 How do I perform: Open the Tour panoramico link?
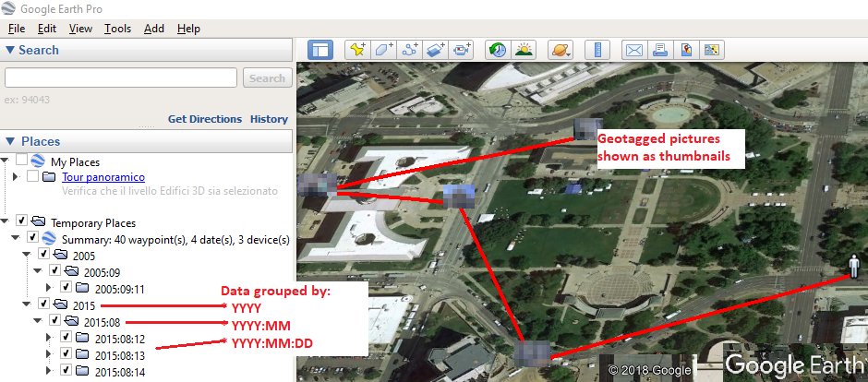[103, 177]
